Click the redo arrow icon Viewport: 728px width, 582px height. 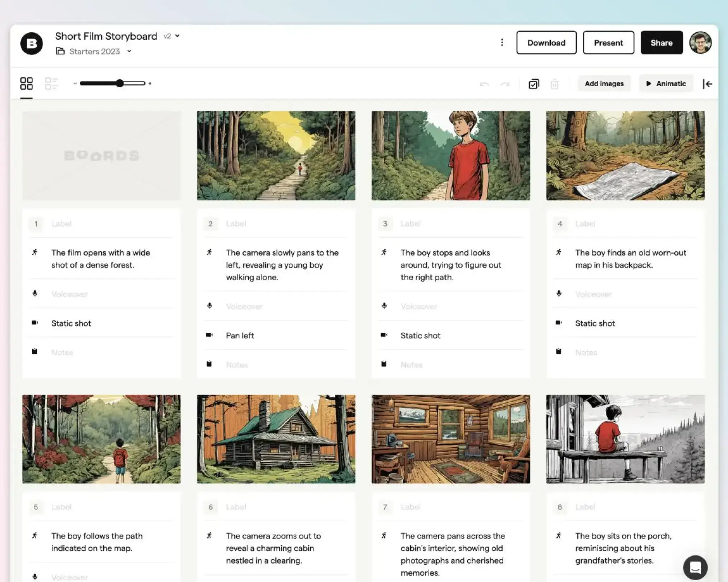coord(505,84)
